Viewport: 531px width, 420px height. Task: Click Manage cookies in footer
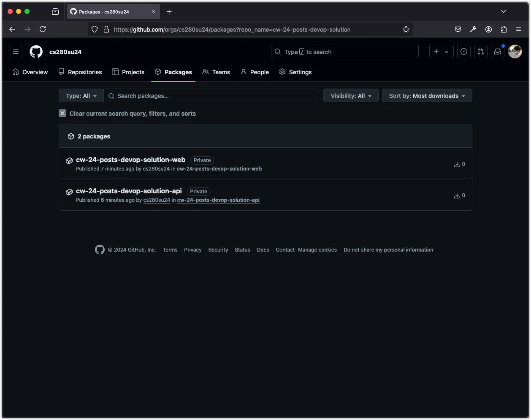(x=317, y=250)
